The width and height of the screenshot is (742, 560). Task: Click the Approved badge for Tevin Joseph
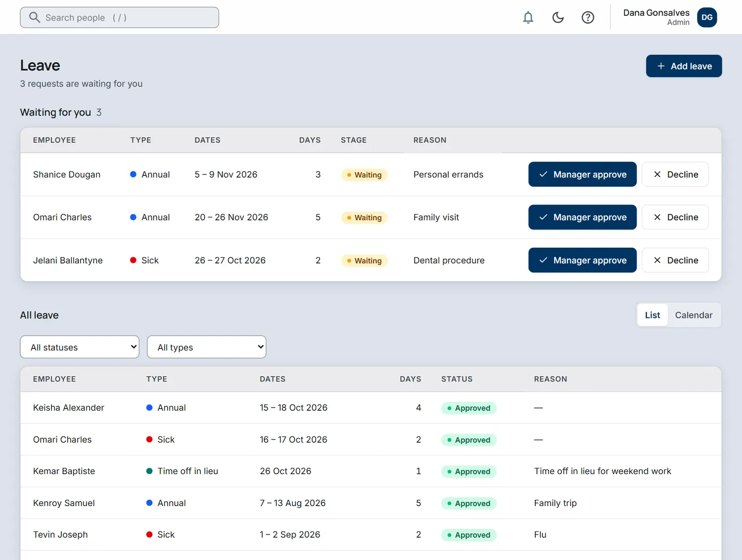pyautogui.click(x=469, y=535)
